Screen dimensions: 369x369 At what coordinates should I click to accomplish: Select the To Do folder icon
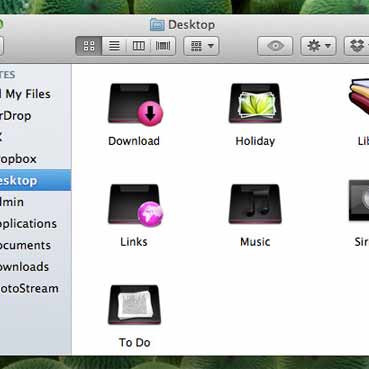click(134, 304)
